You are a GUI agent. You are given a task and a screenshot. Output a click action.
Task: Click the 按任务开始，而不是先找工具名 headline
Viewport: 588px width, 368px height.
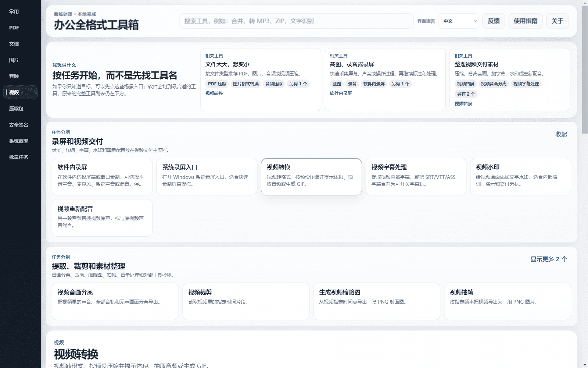115,75
